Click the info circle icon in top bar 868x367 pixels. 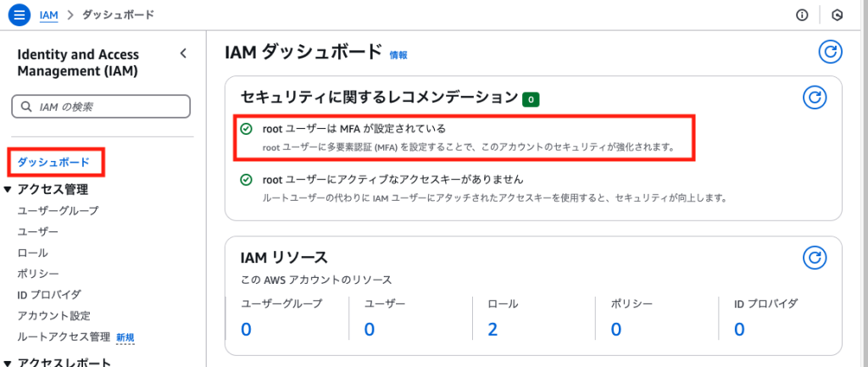[x=802, y=15]
